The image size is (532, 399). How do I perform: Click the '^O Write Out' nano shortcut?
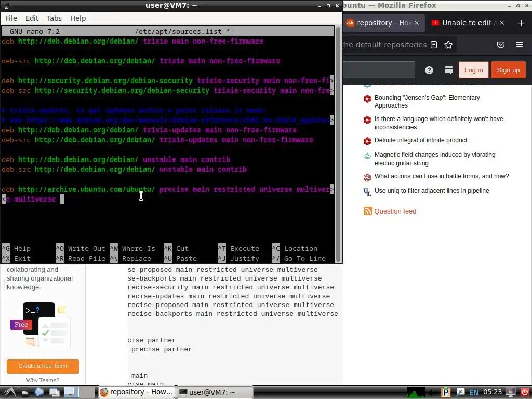point(81,249)
